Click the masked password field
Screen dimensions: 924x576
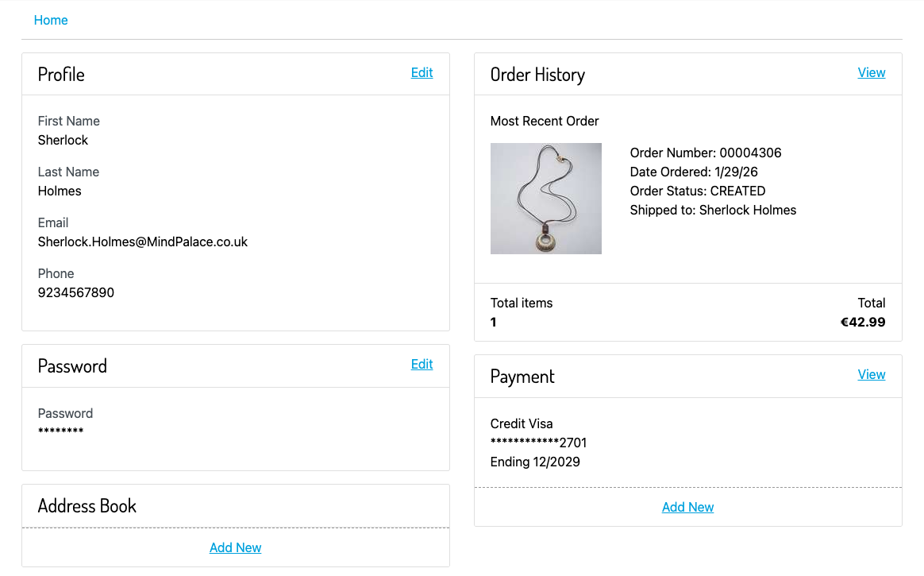(x=62, y=431)
